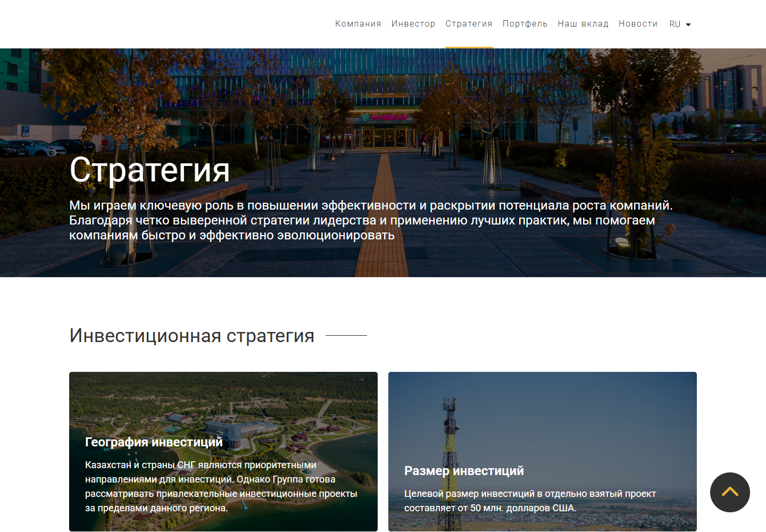766x532 pixels.
Task: Go to the Инвестор navigation item
Action: tap(413, 24)
